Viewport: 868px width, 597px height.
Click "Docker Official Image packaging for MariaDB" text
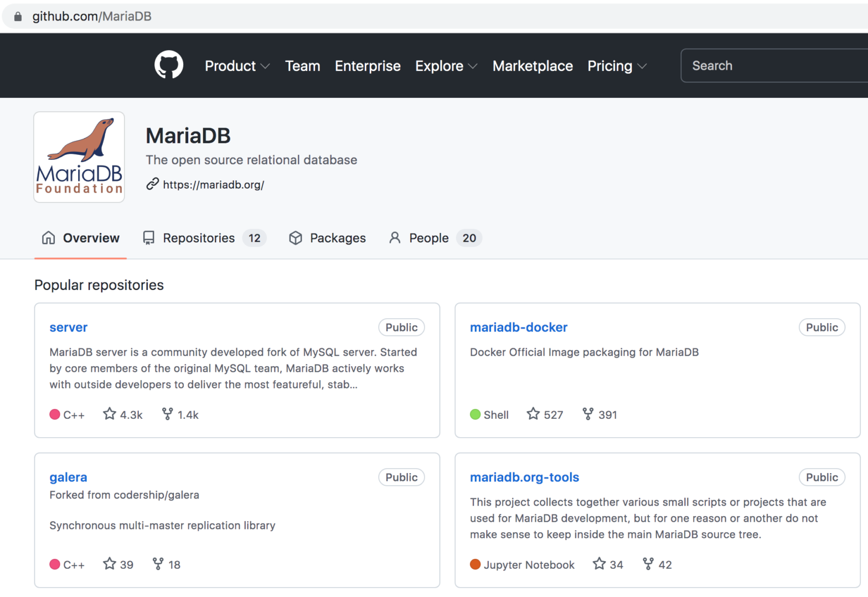point(584,352)
